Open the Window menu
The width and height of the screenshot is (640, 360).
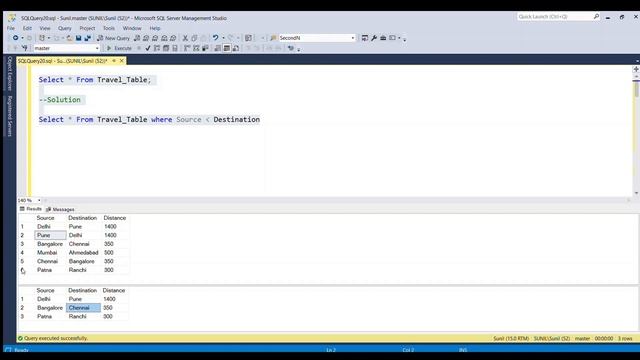[132, 28]
